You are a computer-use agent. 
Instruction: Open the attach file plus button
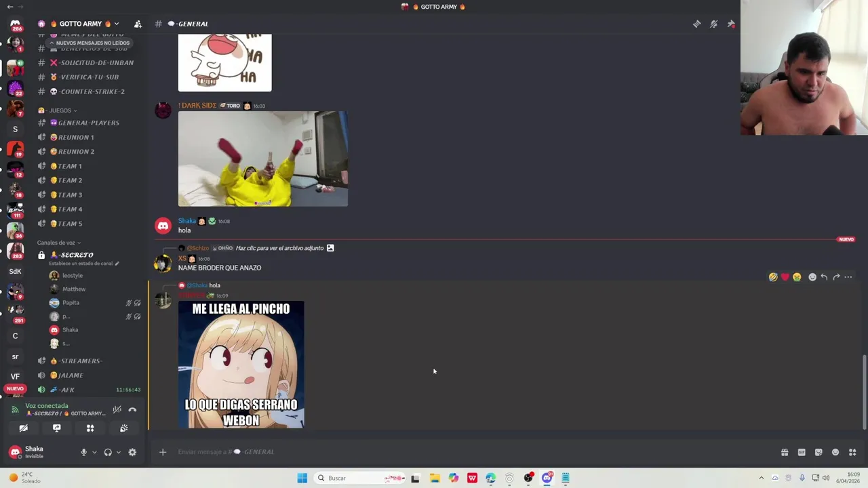(163, 452)
